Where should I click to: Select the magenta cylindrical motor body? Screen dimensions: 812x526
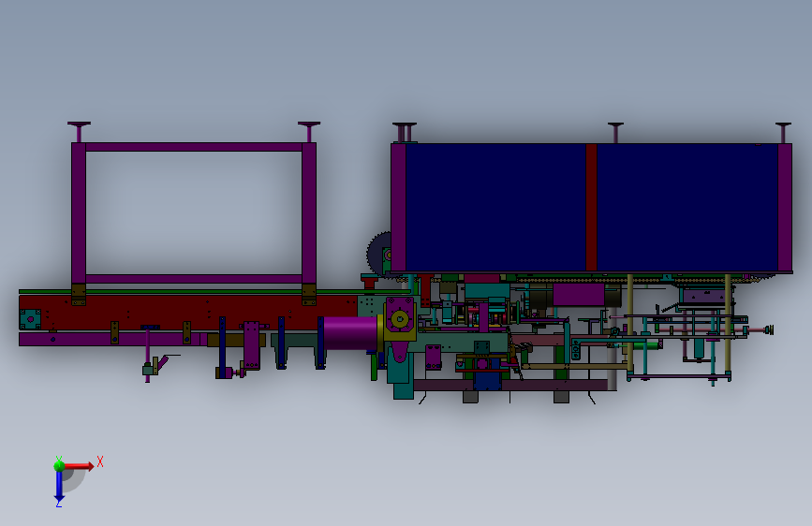click(350, 333)
